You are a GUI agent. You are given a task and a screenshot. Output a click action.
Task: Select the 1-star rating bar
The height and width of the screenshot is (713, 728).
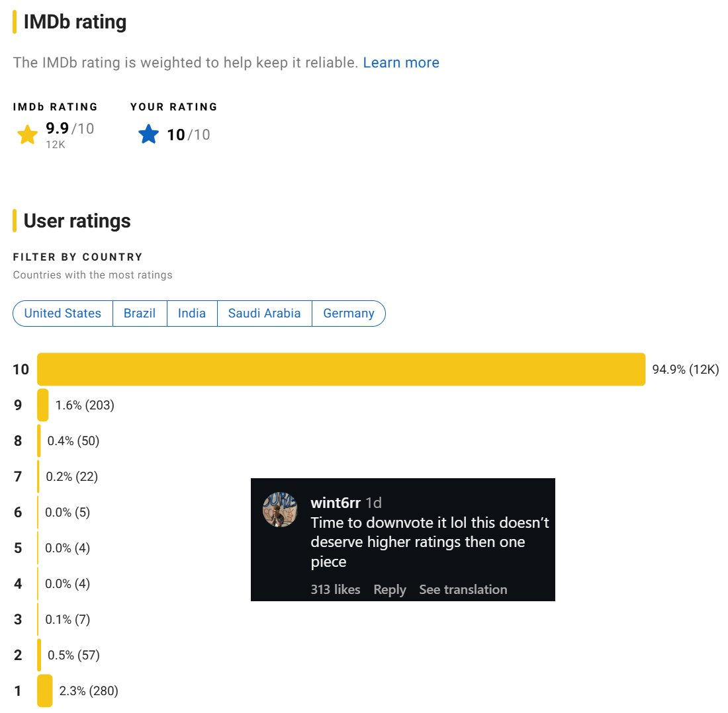pyautogui.click(x=44, y=691)
